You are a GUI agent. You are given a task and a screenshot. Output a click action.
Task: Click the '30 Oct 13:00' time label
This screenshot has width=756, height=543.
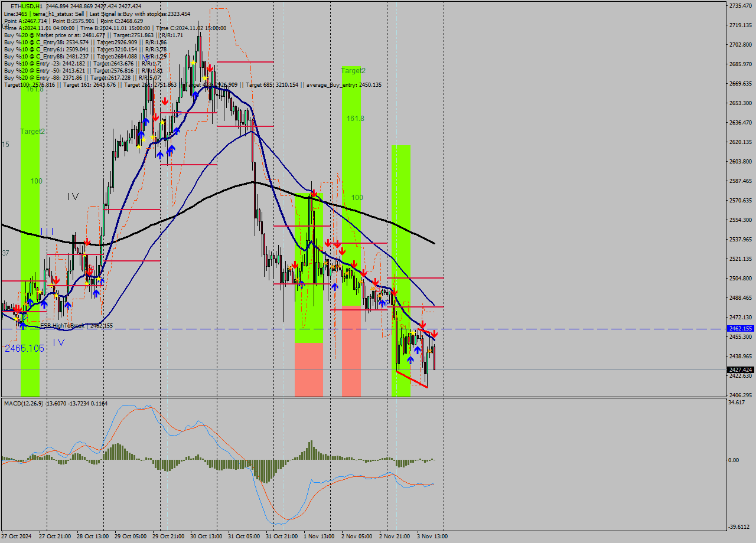(206, 537)
